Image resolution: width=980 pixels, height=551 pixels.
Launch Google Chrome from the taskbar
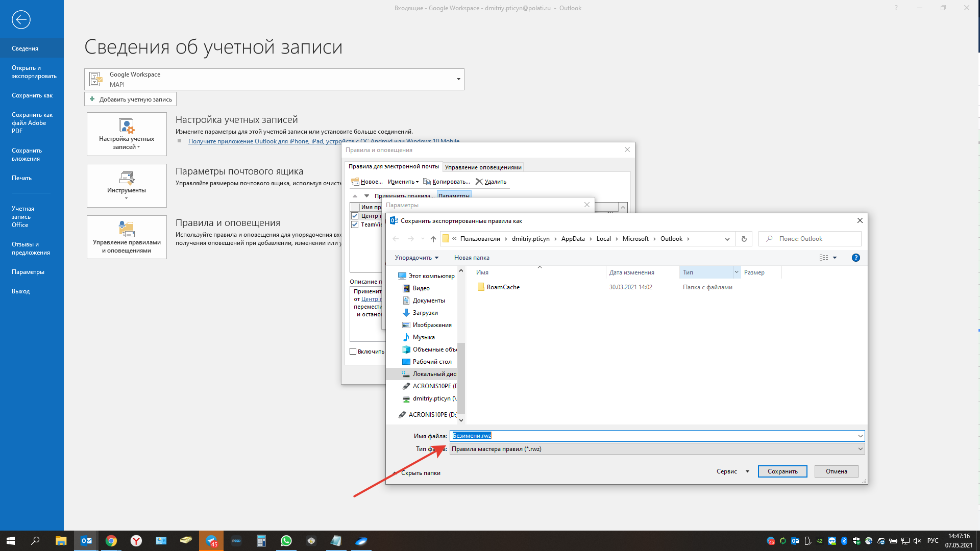point(111,541)
